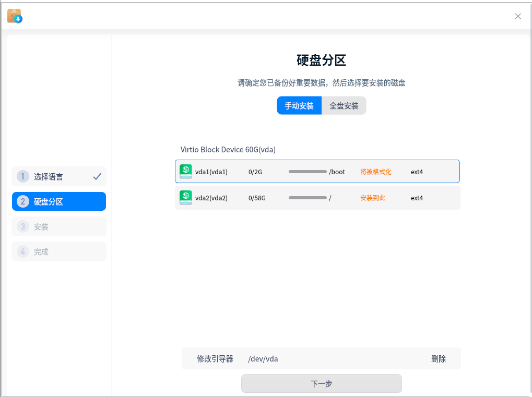Click the step 2 number circle

pyautogui.click(x=22, y=201)
